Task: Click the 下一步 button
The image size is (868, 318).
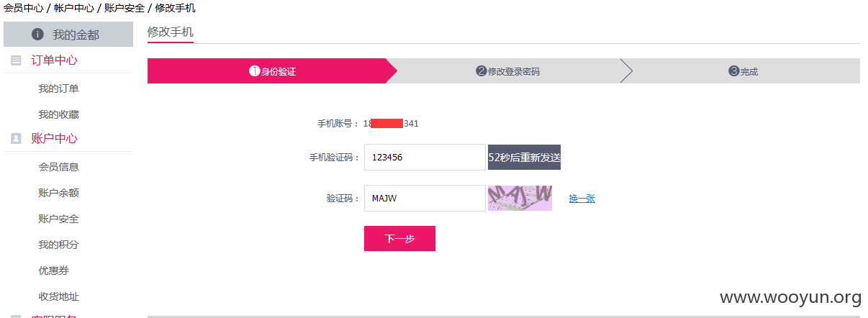Action: pos(399,239)
